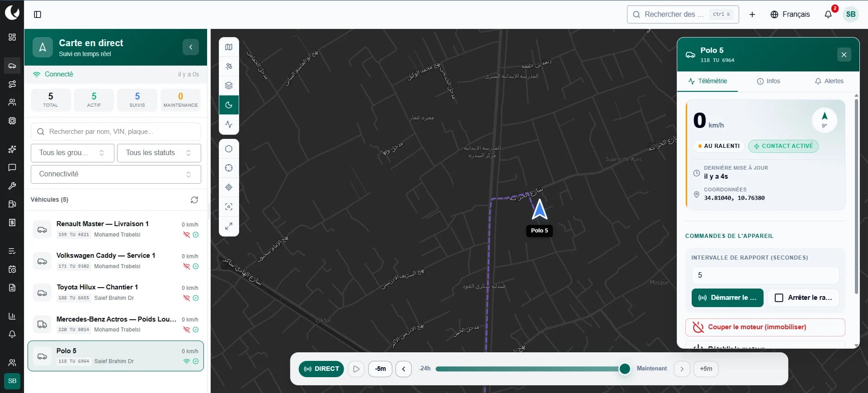The width and height of the screenshot is (868, 393).
Task: Open the chat message icon in the sidebar
Action: [x=12, y=168]
